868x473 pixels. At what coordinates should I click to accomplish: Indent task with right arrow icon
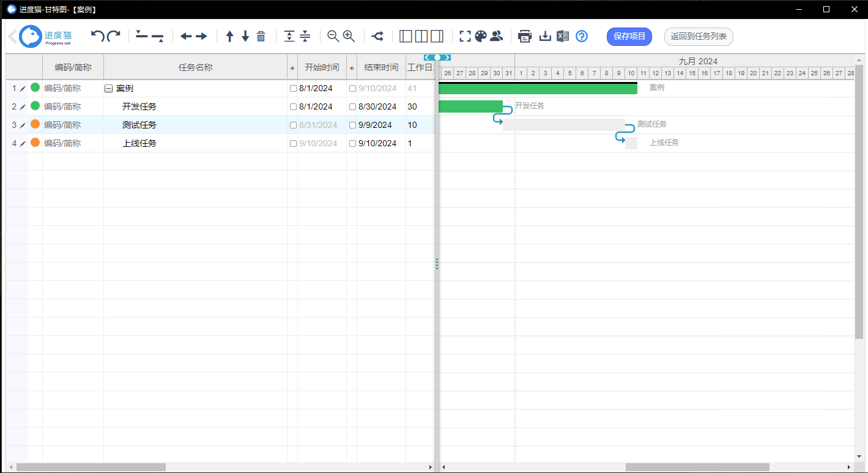tap(201, 36)
